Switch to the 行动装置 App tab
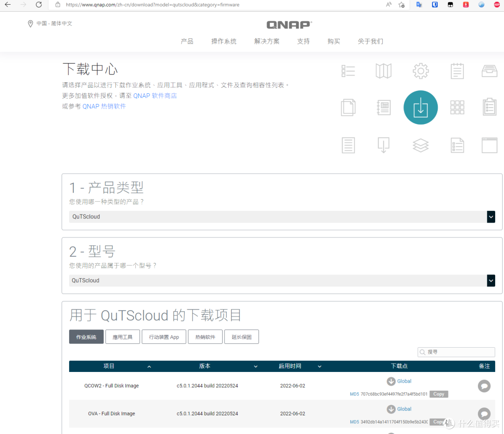 pos(164,337)
